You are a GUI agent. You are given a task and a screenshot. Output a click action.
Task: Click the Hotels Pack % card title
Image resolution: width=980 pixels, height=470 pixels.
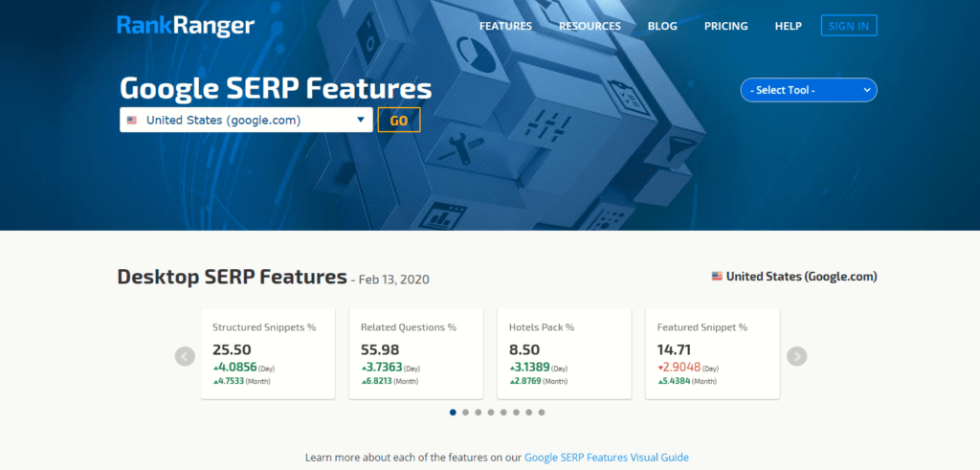(x=542, y=327)
